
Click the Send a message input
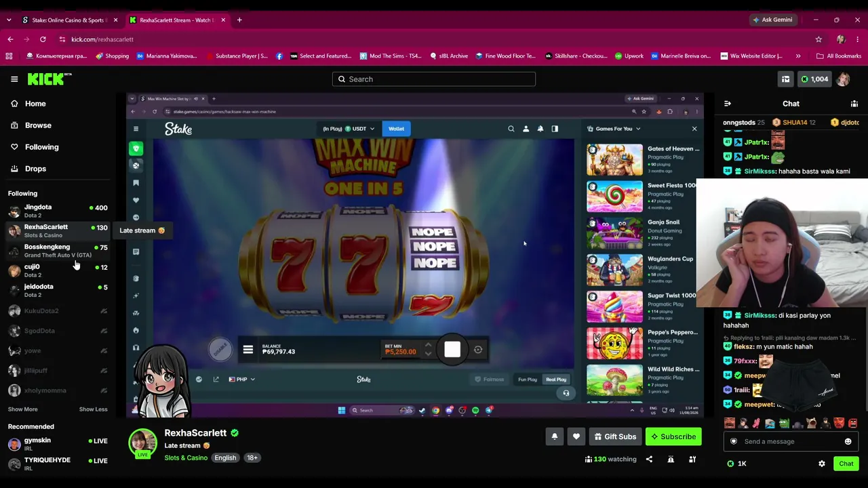click(791, 441)
